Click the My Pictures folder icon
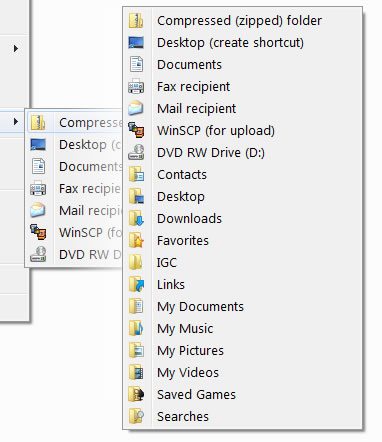The height and width of the screenshot is (442, 382). pyautogui.click(x=136, y=350)
